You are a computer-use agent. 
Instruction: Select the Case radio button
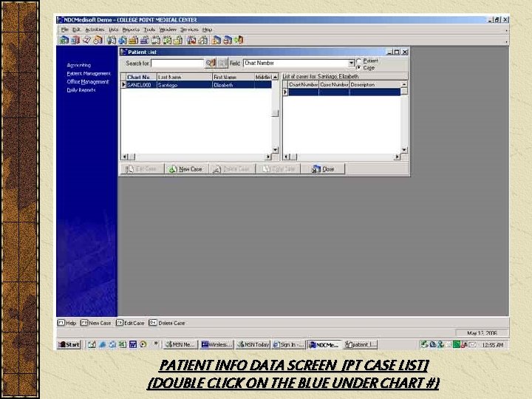pyautogui.click(x=358, y=68)
